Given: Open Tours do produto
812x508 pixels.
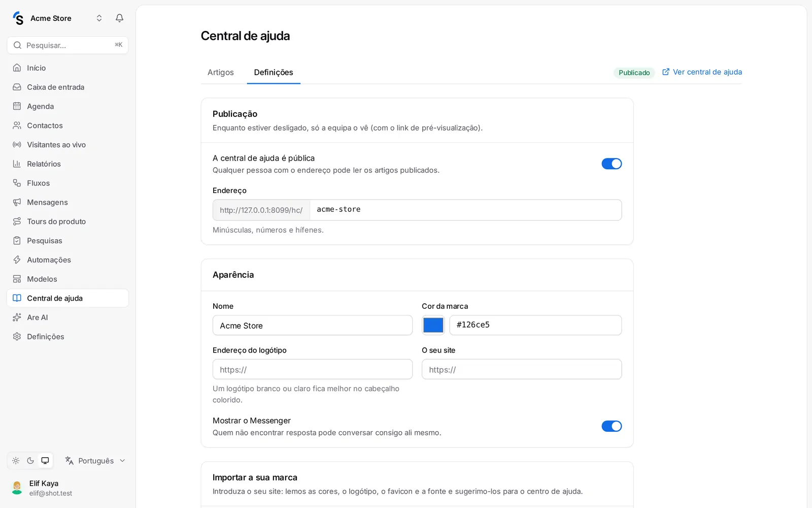Looking at the screenshot, I should 67,221.
